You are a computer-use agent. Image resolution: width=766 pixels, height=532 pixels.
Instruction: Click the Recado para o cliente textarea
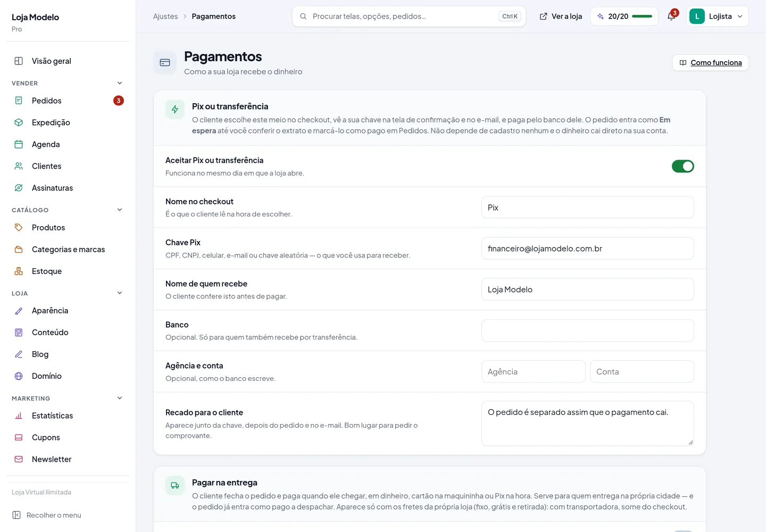pos(588,423)
